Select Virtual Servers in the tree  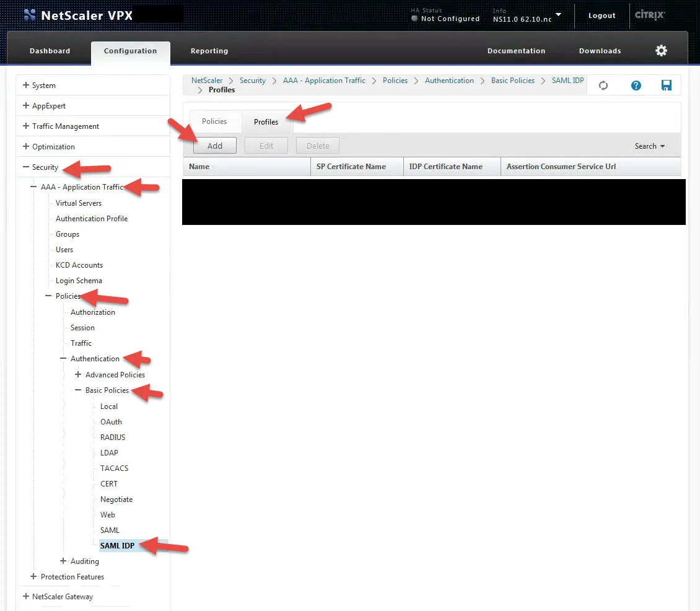[79, 203]
